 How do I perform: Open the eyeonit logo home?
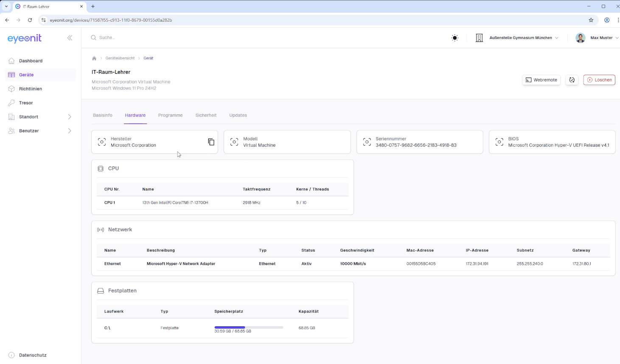tap(25, 38)
